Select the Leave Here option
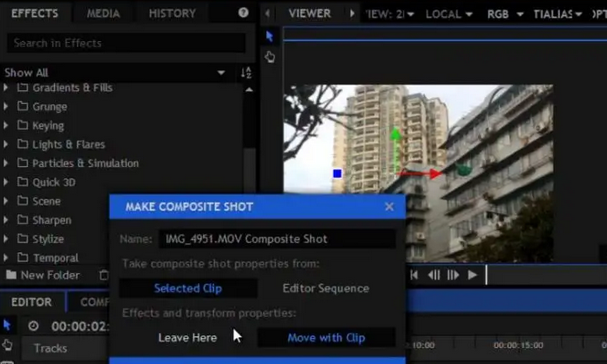This screenshot has width=607, height=364. [x=187, y=337]
